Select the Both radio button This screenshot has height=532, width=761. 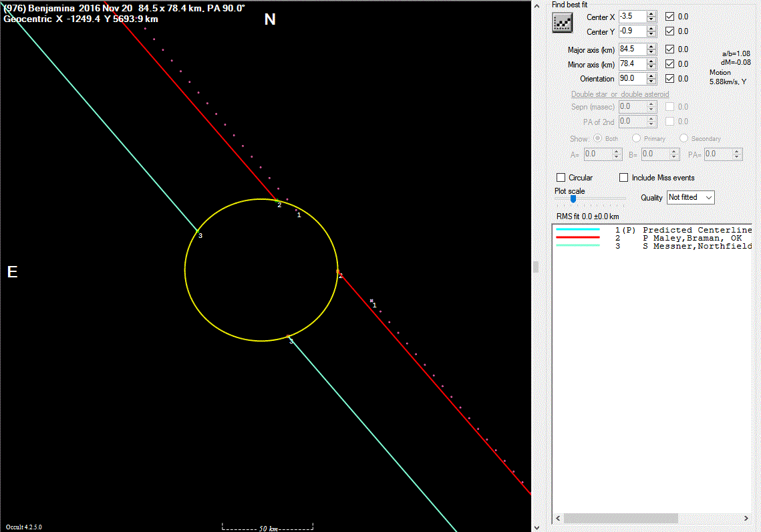coord(597,138)
